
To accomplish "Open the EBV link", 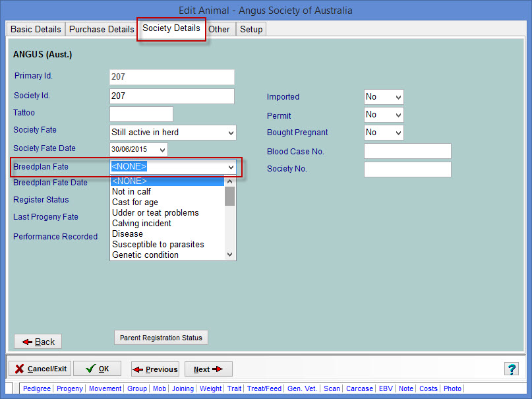I will pos(386,388).
